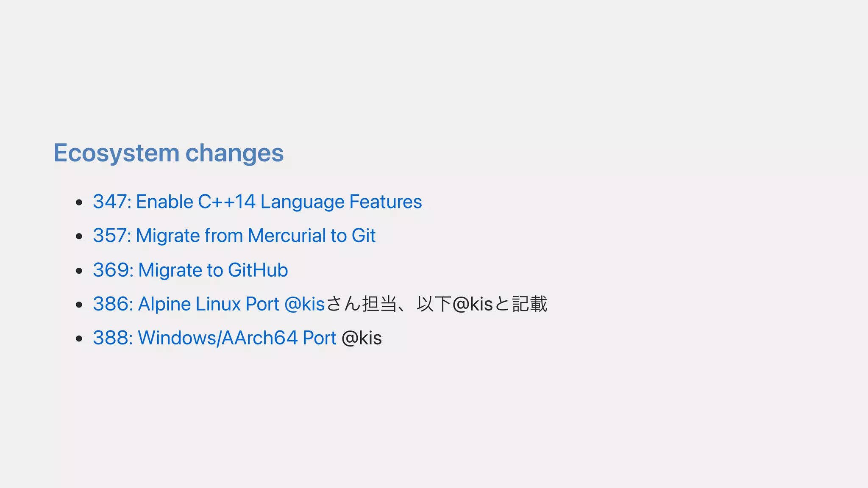Image resolution: width=868 pixels, height=488 pixels.
Task: Click the bullet point beside item 357
Action: (x=79, y=236)
